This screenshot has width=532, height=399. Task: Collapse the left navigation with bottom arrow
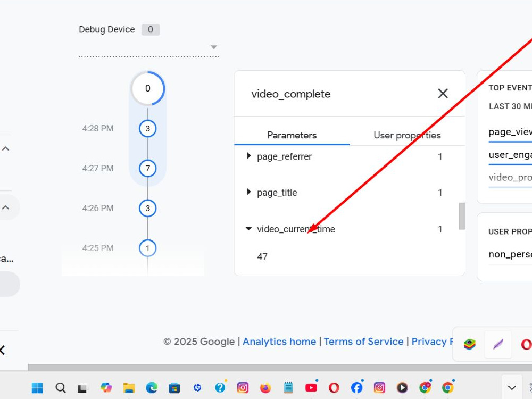(3, 350)
